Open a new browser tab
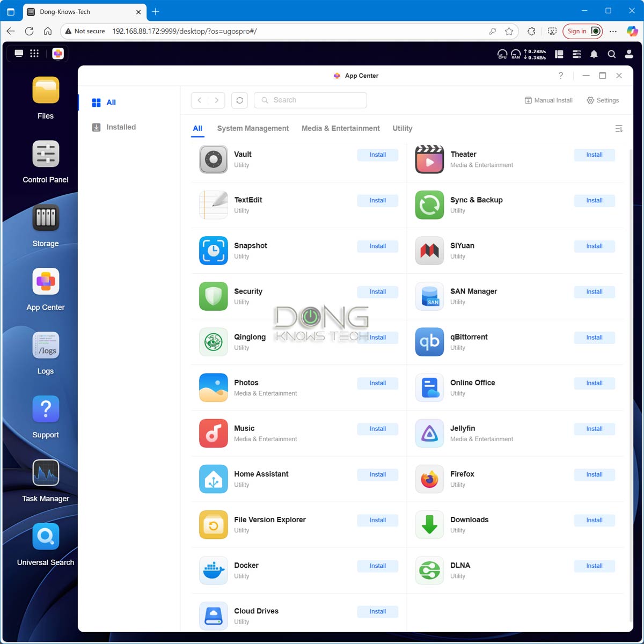The image size is (644, 644). click(x=156, y=11)
